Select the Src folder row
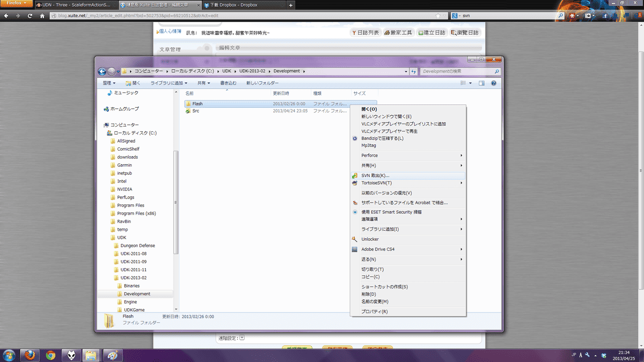This screenshot has height=362, width=644. tap(281, 111)
